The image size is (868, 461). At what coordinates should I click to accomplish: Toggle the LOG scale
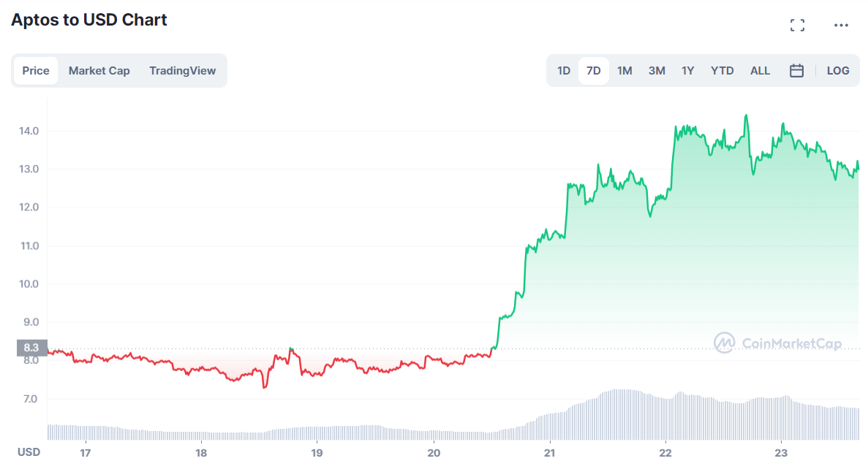[838, 71]
